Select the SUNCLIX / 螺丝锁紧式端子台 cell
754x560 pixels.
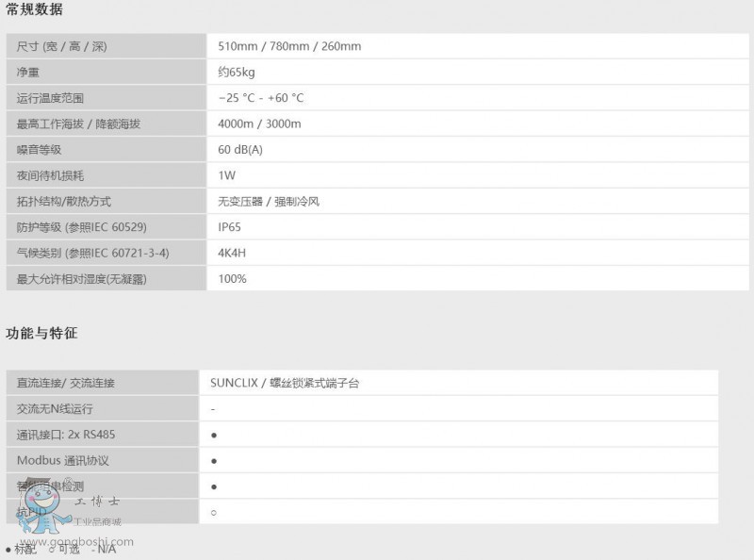285,383
